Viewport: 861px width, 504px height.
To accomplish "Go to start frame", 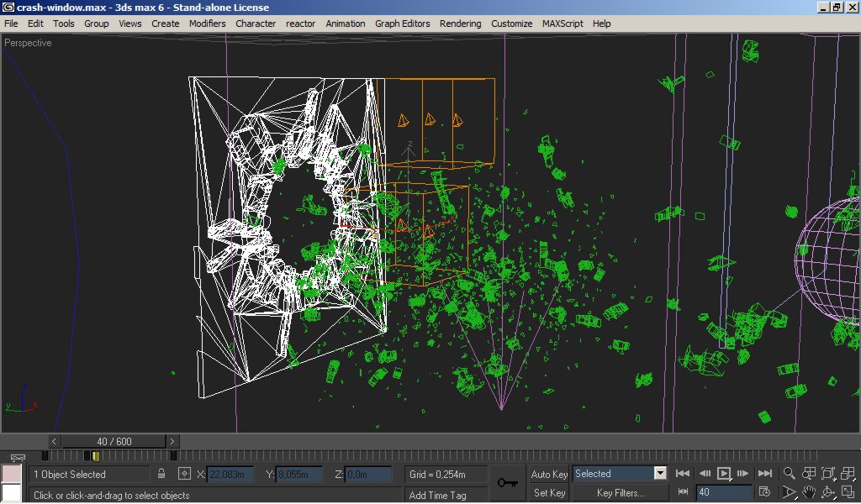I will [x=683, y=473].
